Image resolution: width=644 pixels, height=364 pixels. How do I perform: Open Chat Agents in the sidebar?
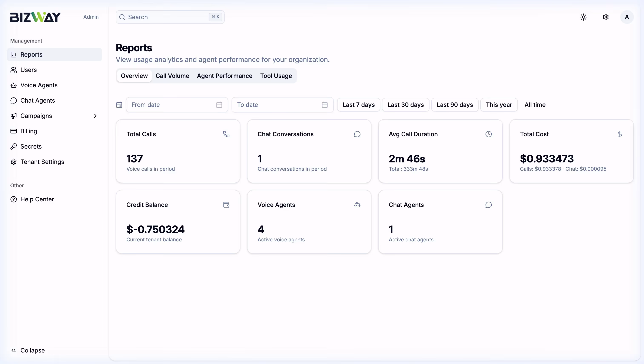click(x=54, y=100)
